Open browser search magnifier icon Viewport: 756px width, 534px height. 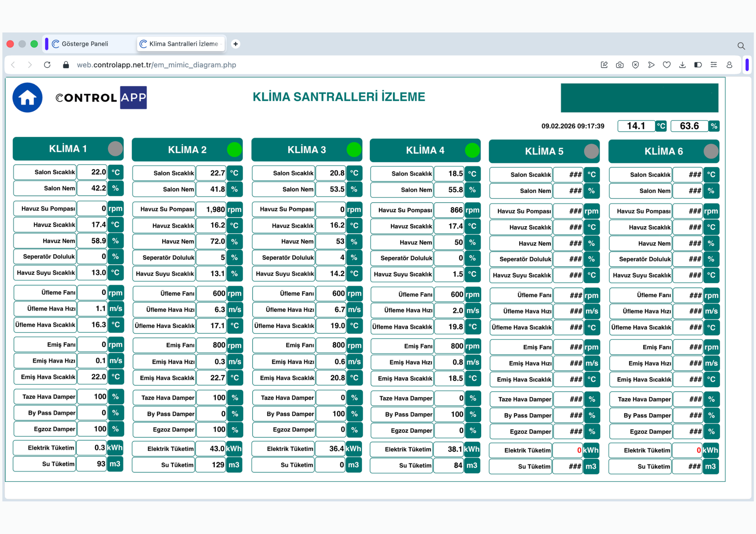tap(741, 46)
